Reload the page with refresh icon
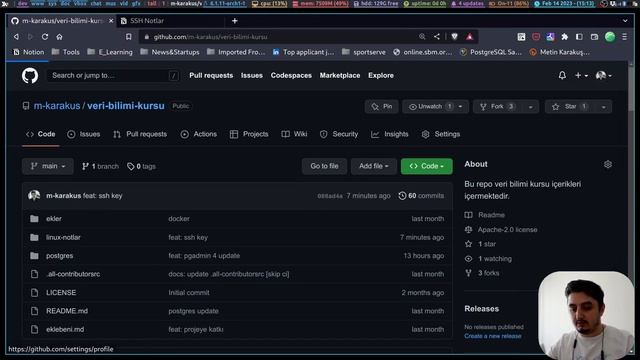The image size is (640, 360). point(45,37)
